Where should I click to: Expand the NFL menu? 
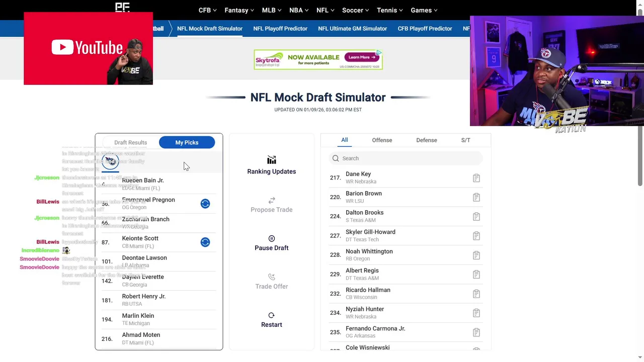tap(326, 10)
